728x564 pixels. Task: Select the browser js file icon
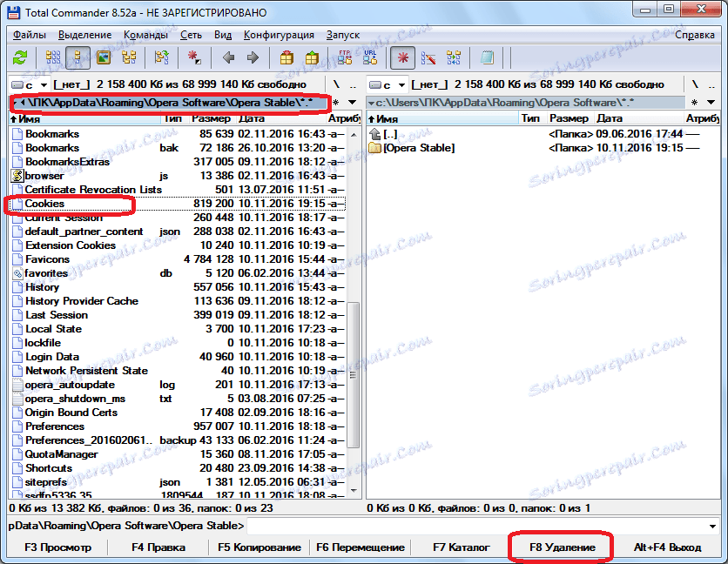click(x=17, y=176)
